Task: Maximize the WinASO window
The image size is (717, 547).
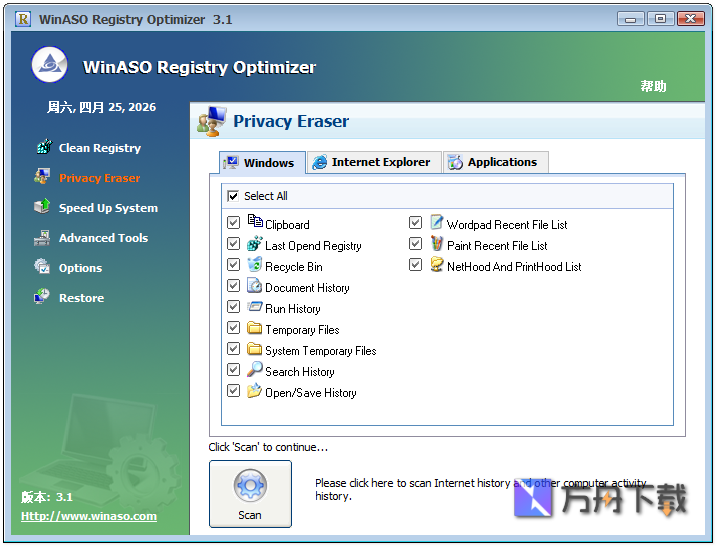Action: (660, 19)
